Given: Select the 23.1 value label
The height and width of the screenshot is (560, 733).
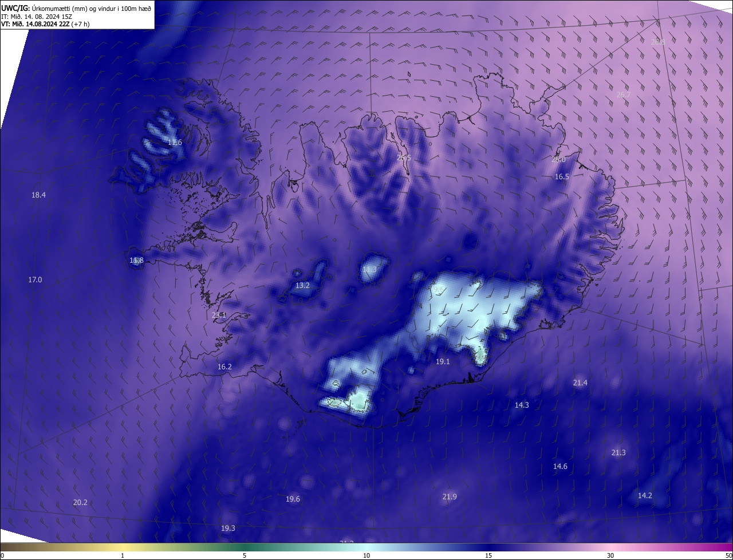Looking at the screenshot, I should (x=219, y=316).
